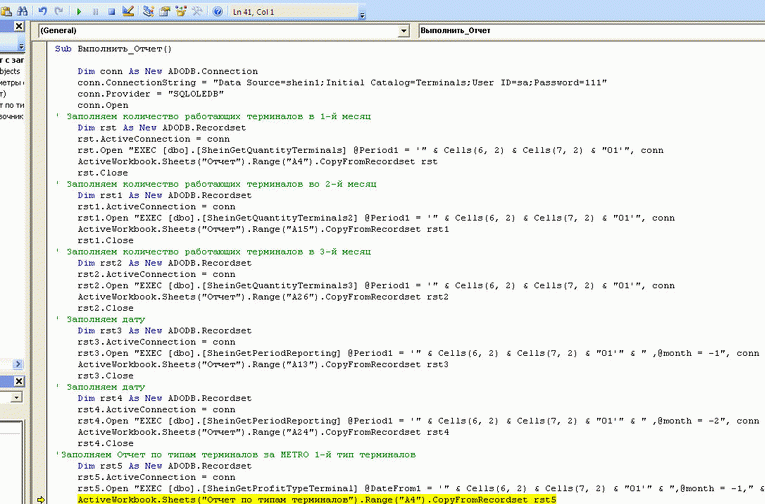Image resolution: width=765 pixels, height=504 pixels.
Task: Expand toolbar options arrow after Ln 41, Col 1
Action: click(x=362, y=15)
